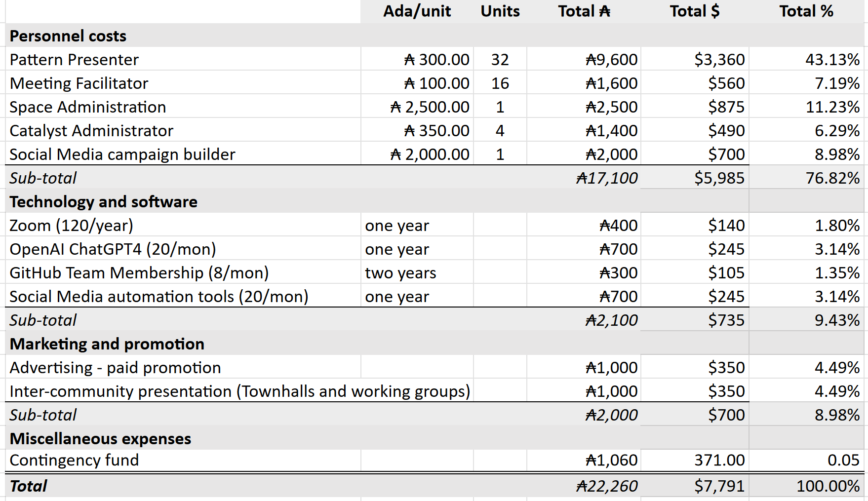
Task: Click the '16' units cell
Action: (500, 83)
